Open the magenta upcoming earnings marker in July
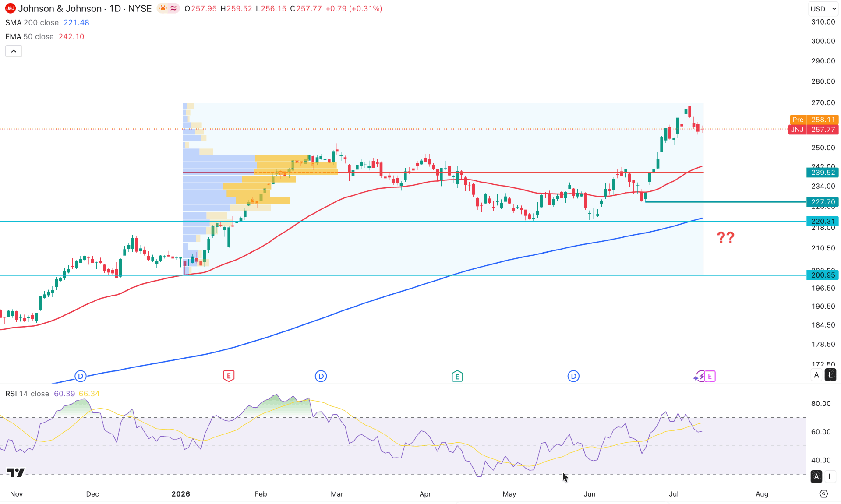This screenshot has height=504, width=841. click(710, 376)
